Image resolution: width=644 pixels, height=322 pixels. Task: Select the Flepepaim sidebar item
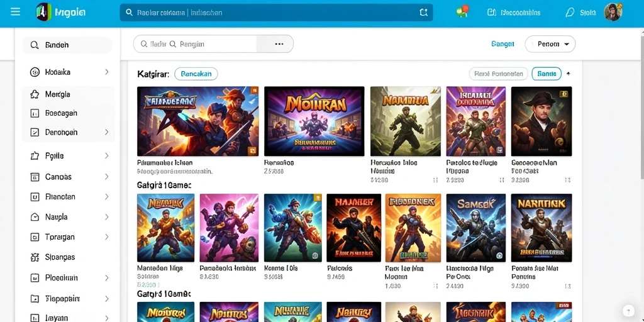click(68, 299)
